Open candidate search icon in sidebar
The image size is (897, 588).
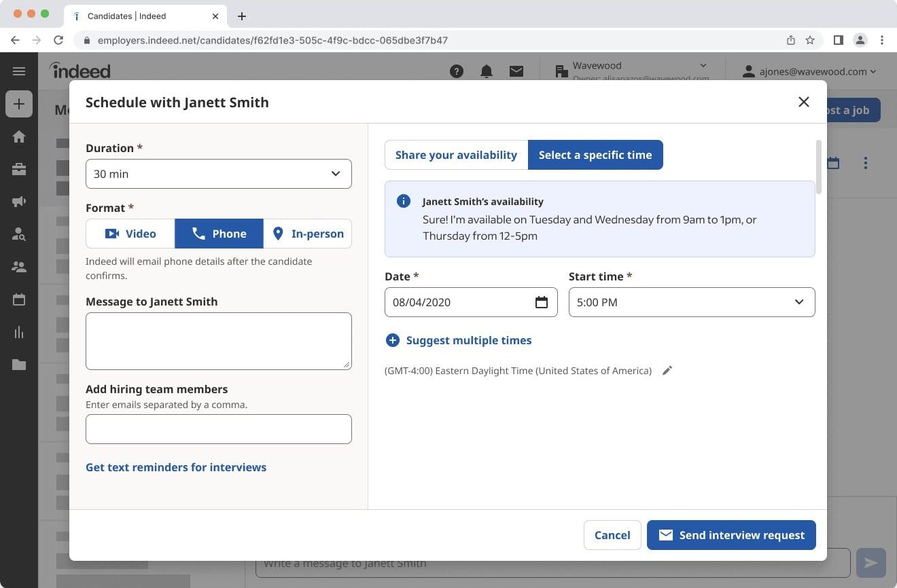(19, 234)
